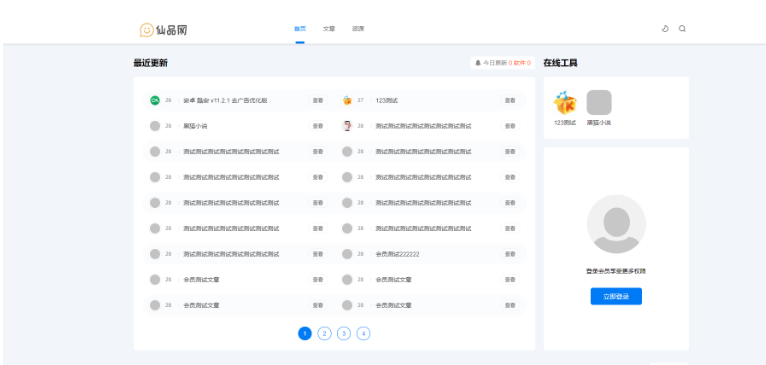Click the gray avatar in the 黑猫小说 list row
Screen dimensions: 766x365
[155, 126]
